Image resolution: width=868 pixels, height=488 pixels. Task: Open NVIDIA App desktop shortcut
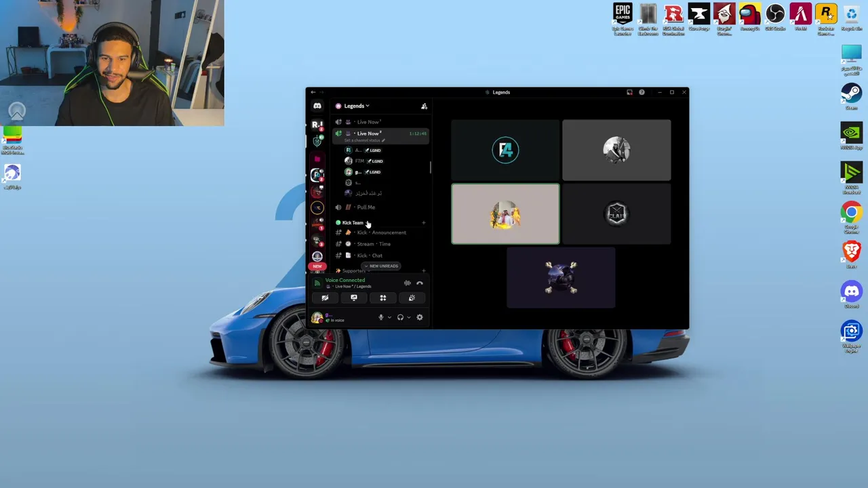click(851, 136)
